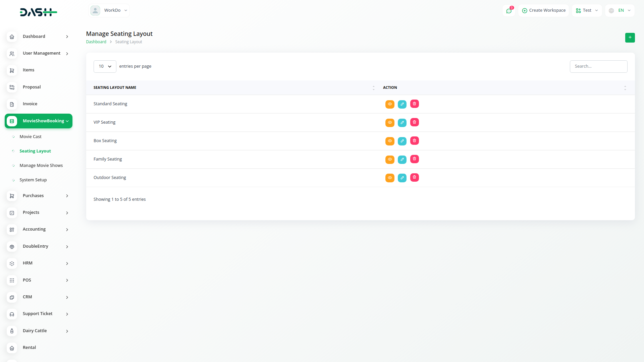Expand the EN language selector

pos(620,10)
